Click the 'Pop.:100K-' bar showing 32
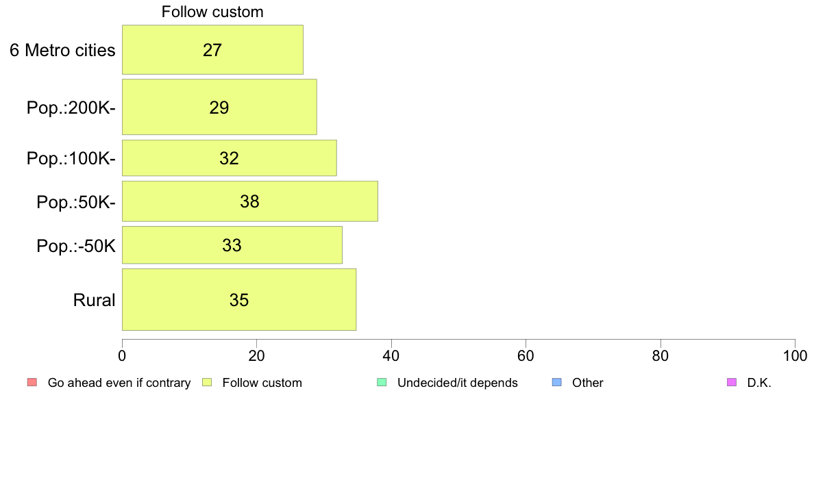 [x=229, y=158]
